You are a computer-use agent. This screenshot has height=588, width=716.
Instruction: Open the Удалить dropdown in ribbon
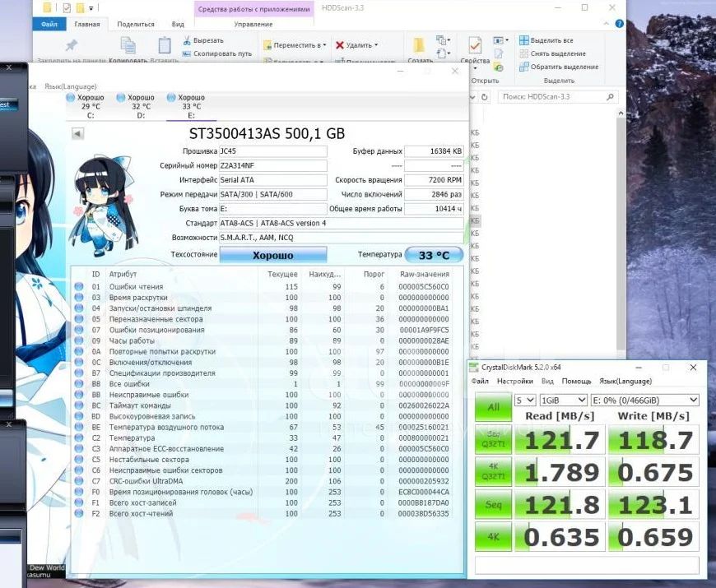(x=356, y=45)
